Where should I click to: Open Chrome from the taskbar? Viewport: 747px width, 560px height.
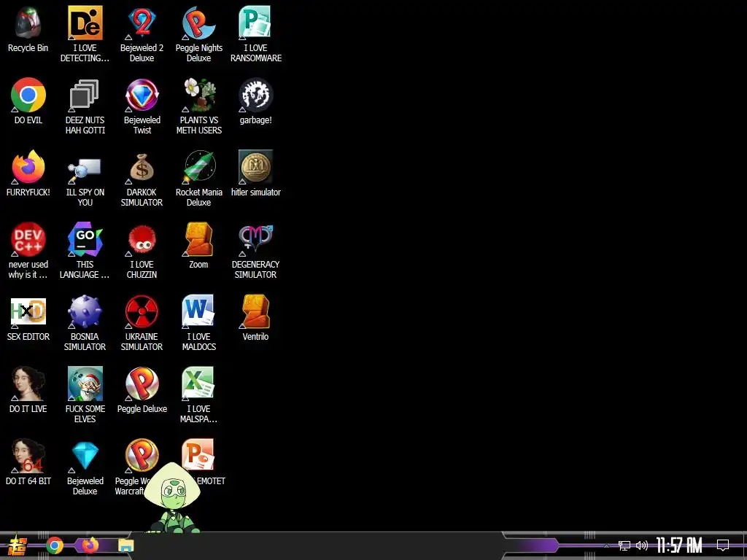(55, 545)
